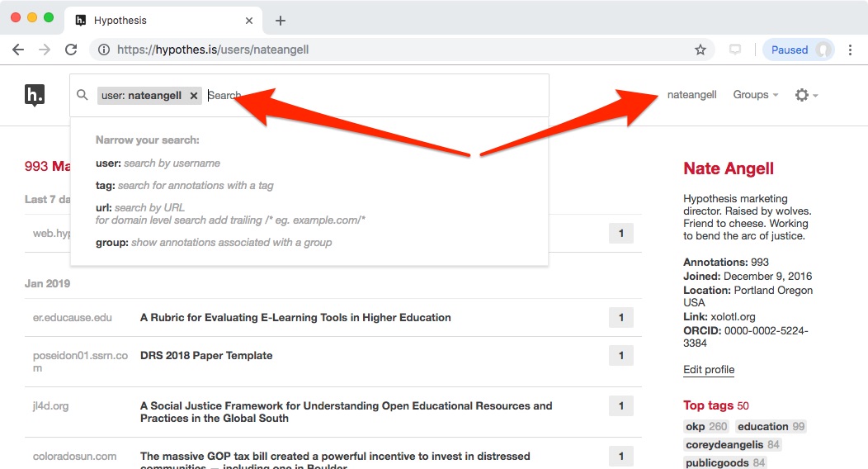Go back to previous page
Screen dimensions: 868x469
(x=18, y=50)
